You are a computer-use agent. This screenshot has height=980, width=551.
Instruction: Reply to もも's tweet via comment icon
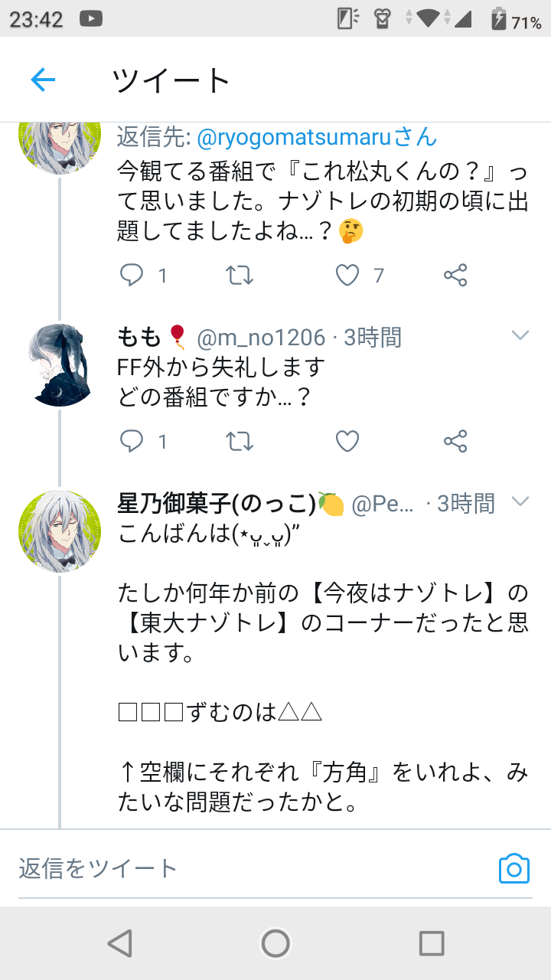132,441
